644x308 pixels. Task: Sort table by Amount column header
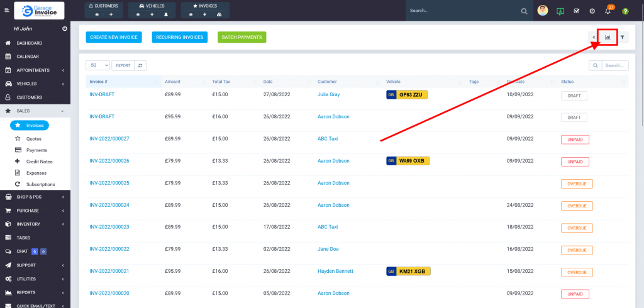pyautogui.click(x=172, y=82)
